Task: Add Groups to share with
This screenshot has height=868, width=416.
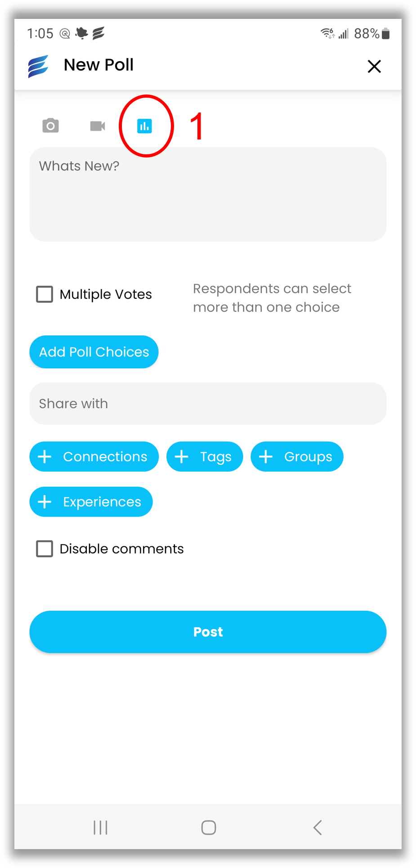Action: pos(297,457)
